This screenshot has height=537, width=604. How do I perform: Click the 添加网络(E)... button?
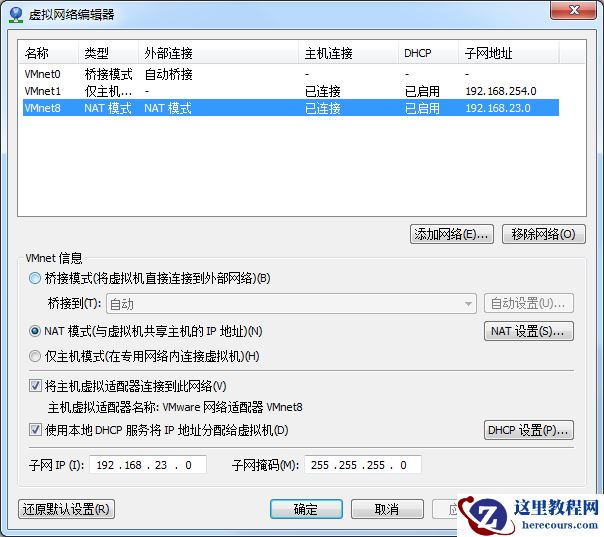click(451, 234)
